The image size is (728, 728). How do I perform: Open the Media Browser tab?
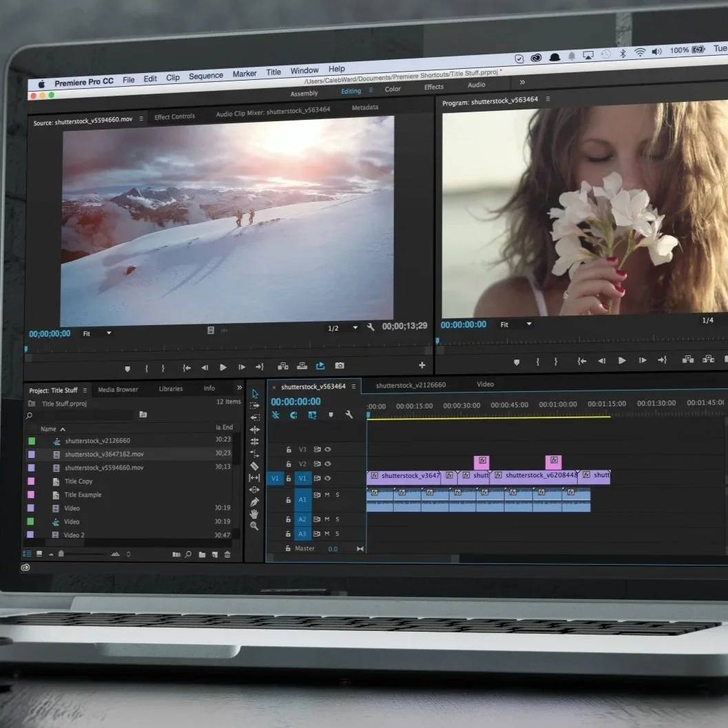118,390
